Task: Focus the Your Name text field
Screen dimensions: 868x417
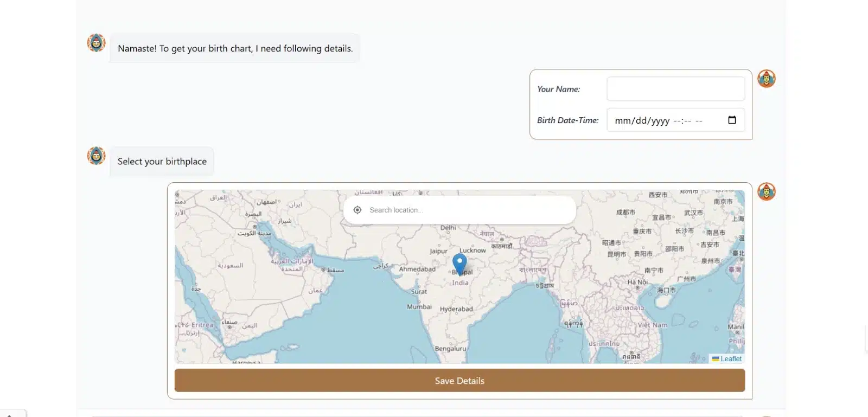Action: pyautogui.click(x=675, y=89)
